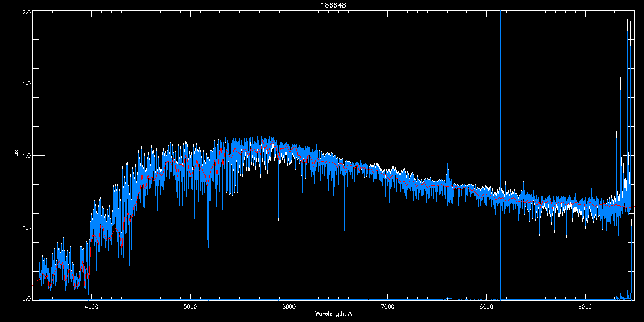Click the Flux y-axis label
Screen dimensions: 644x322
pyautogui.click(x=16, y=155)
